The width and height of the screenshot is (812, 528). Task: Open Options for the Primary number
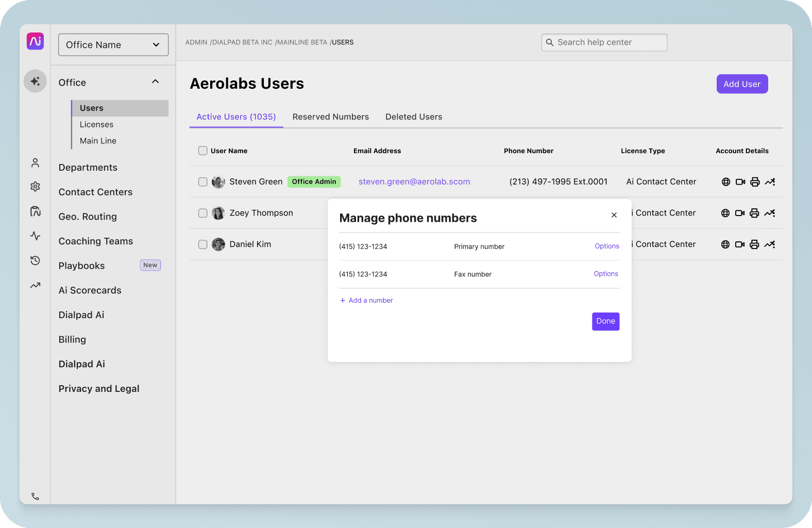(x=606, y=246)
